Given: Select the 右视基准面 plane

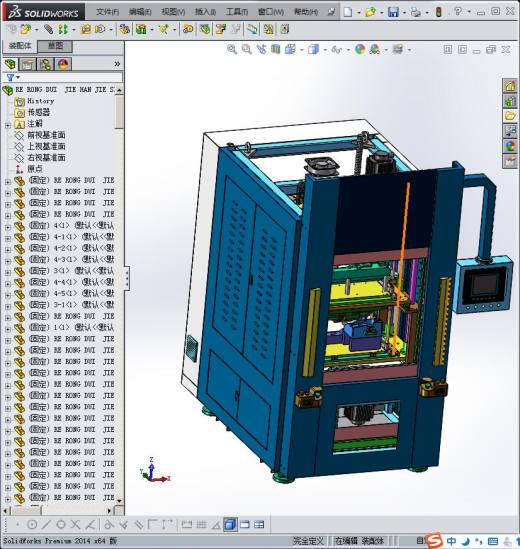Looking at the screenshot, I should [40, 158].
